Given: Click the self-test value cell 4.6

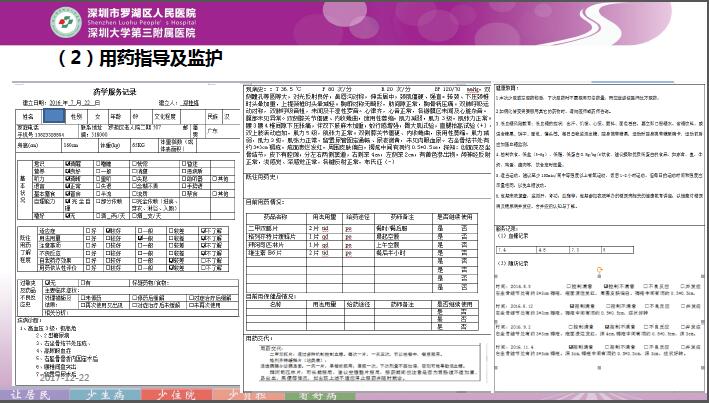Looking at the screenshot, I should point(553,250).
